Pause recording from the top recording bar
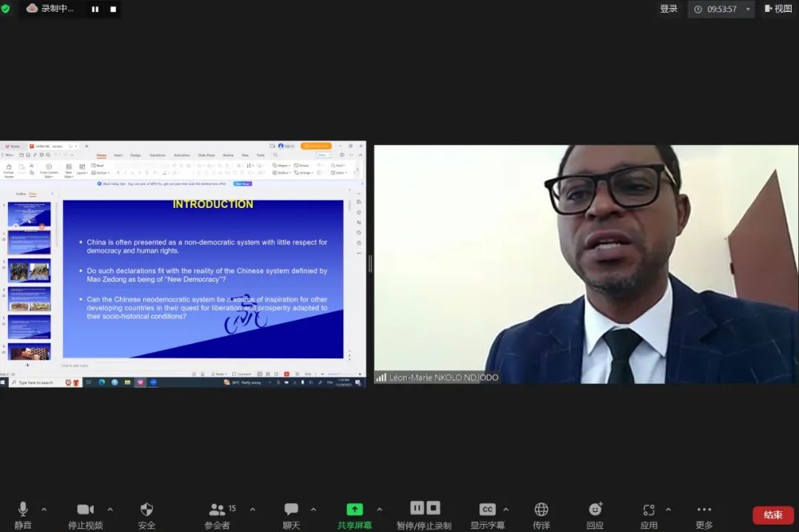Screen dimensions: 799x532 coord(95,9)
